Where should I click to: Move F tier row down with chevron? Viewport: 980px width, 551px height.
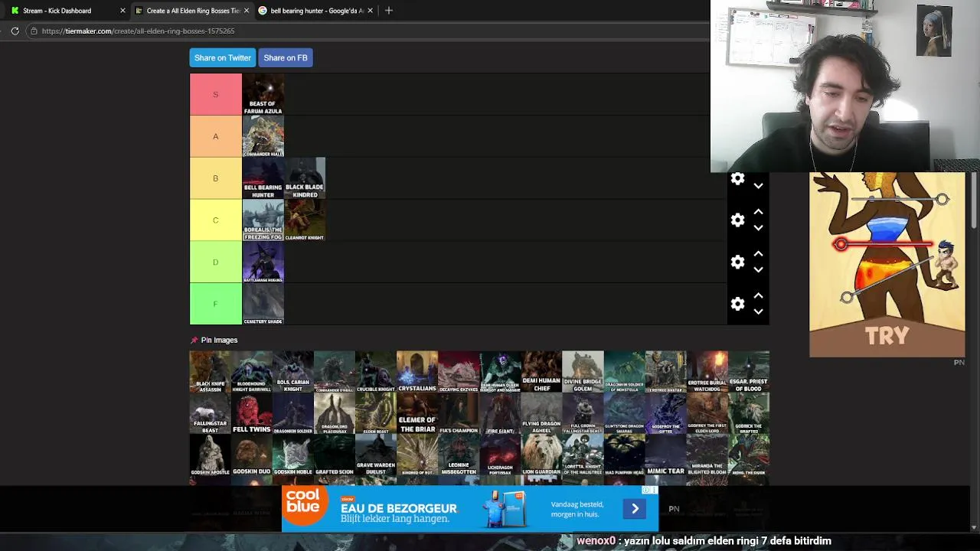pyautogui.click(x=758, y=312)
